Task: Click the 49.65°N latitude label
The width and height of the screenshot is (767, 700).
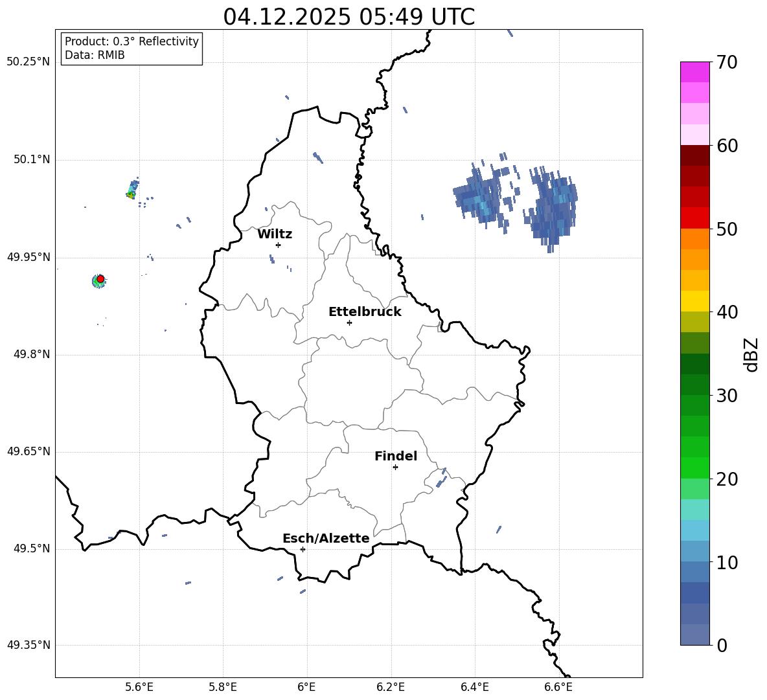Action: coord(29,451)
